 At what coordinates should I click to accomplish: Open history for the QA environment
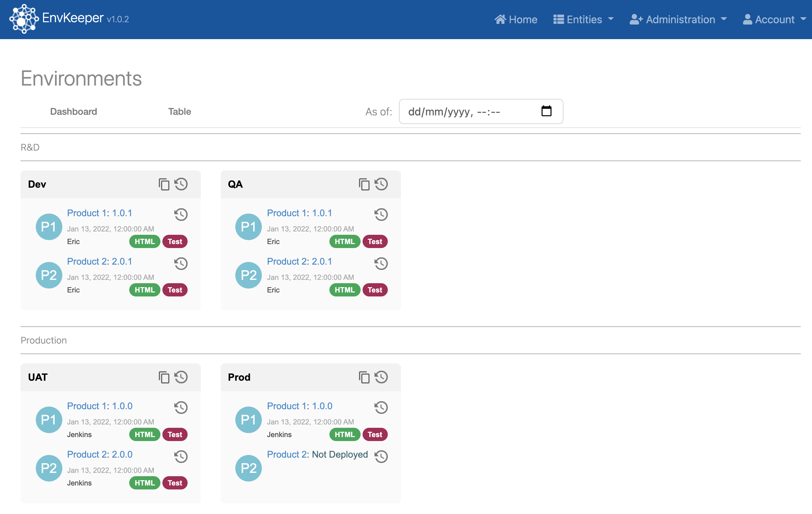pyautogui.click(x=381, y=184)
